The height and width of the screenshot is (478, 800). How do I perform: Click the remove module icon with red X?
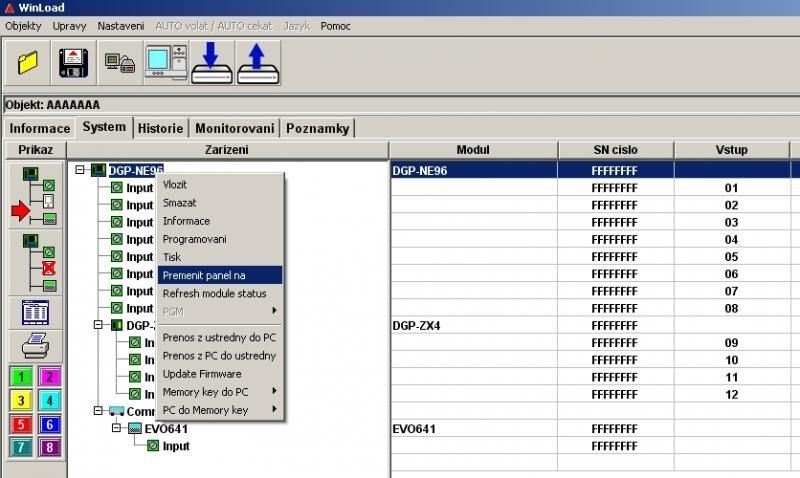(x=36, y=262)
